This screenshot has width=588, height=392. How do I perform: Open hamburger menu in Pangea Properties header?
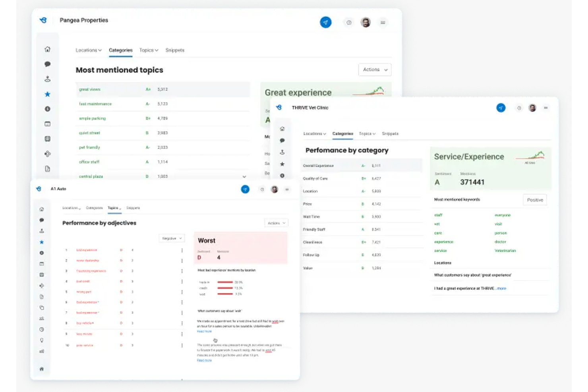tap(383, 23)
